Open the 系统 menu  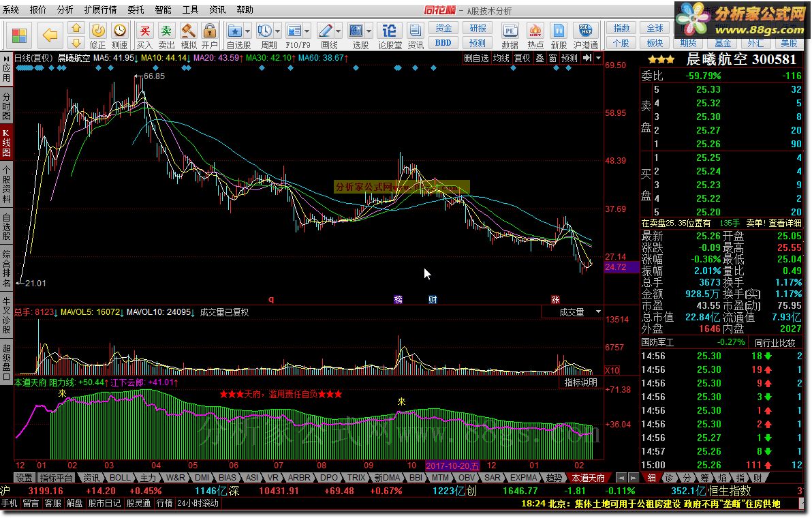[11, 10]
